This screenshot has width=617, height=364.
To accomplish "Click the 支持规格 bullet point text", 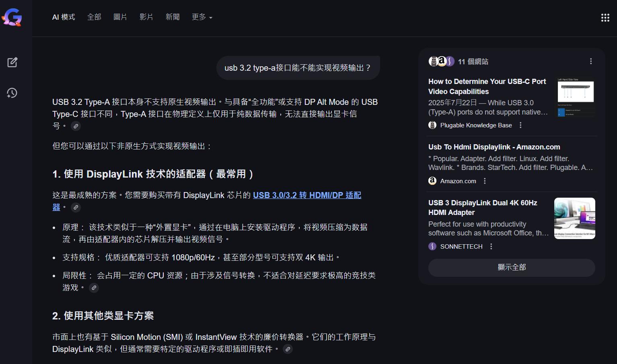I will point(202,258).
